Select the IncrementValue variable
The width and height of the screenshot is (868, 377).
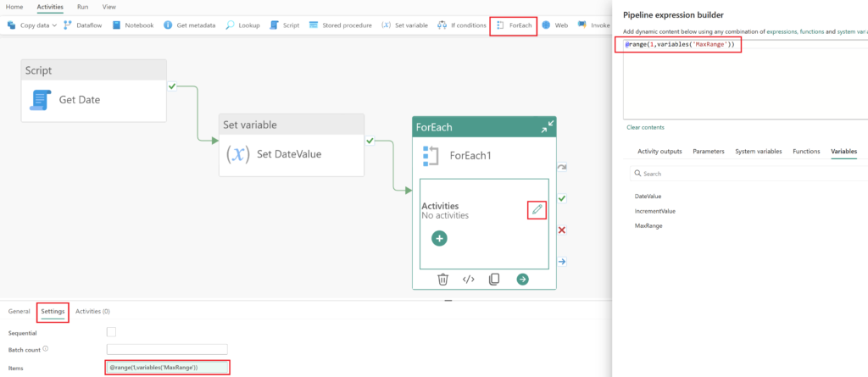(x=655, y=211)
